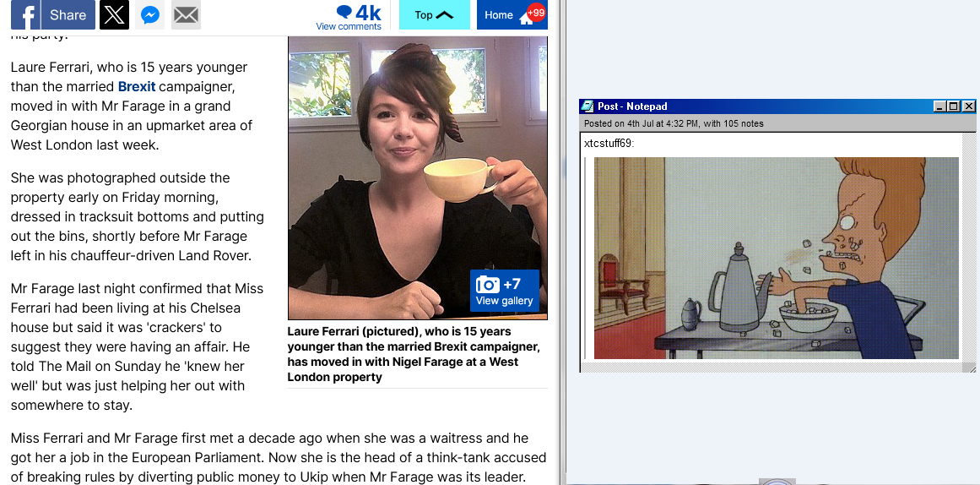Image resolution: width=980 pixels, height=485 pixels.
Task: Click the Facebook logo icon
Action: (25, 15)
